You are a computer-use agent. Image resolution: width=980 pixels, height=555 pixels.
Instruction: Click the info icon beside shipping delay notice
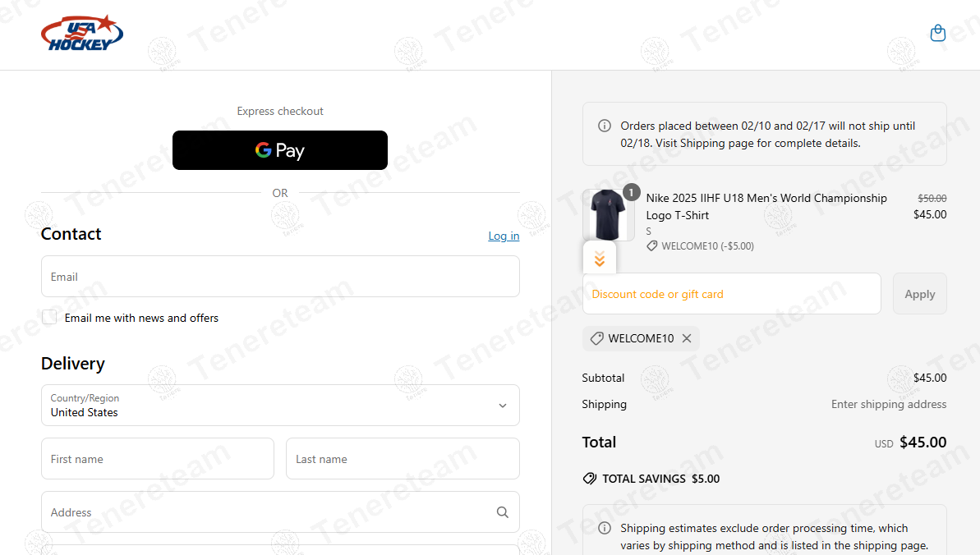click(x=605, y=126)
